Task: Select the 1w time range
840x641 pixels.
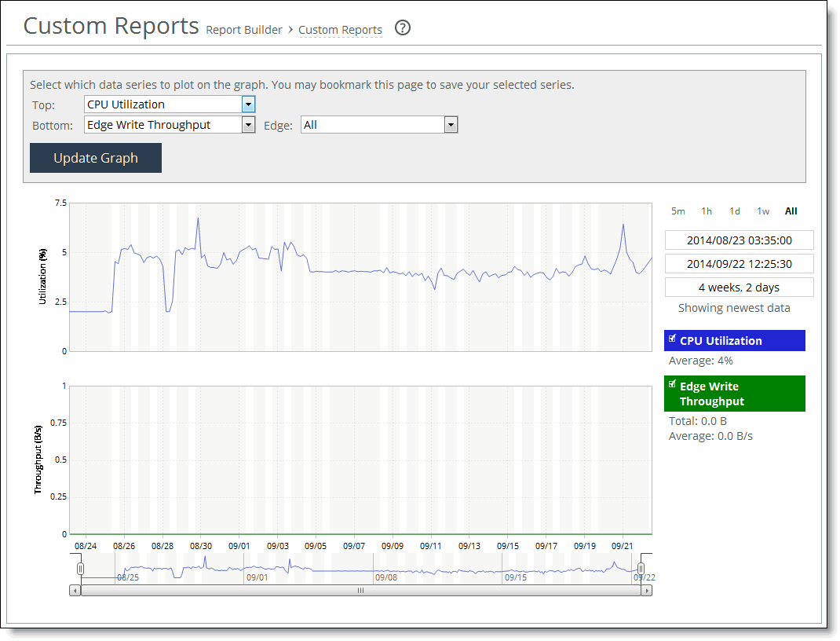Action: (x=763, y=211)
